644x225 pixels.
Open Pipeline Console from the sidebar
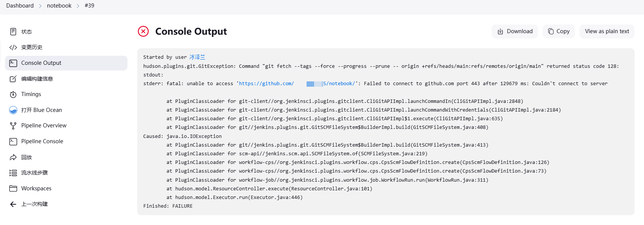[42, 141]
